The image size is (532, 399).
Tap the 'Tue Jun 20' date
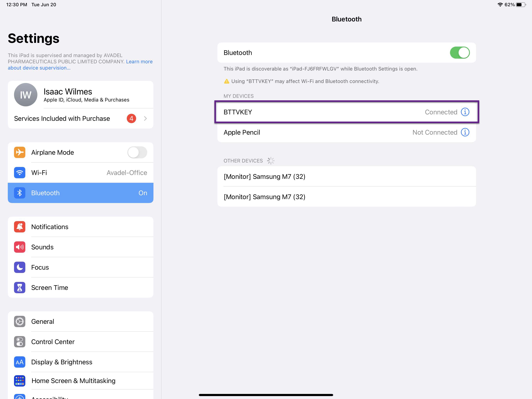click(44, 4)
